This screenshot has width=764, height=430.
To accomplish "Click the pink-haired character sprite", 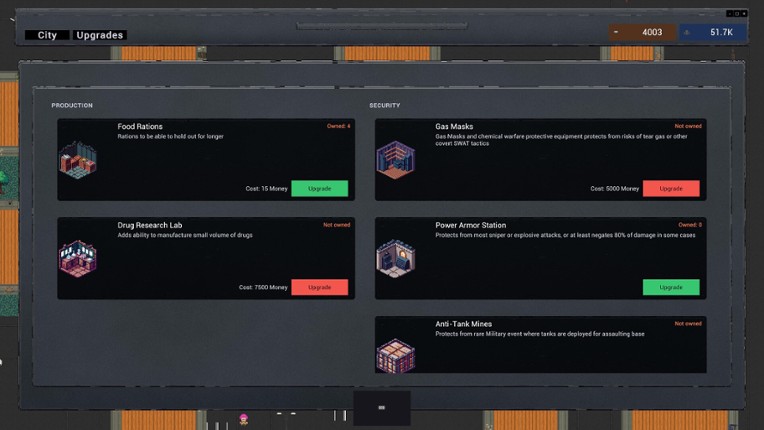I will 243,417.
